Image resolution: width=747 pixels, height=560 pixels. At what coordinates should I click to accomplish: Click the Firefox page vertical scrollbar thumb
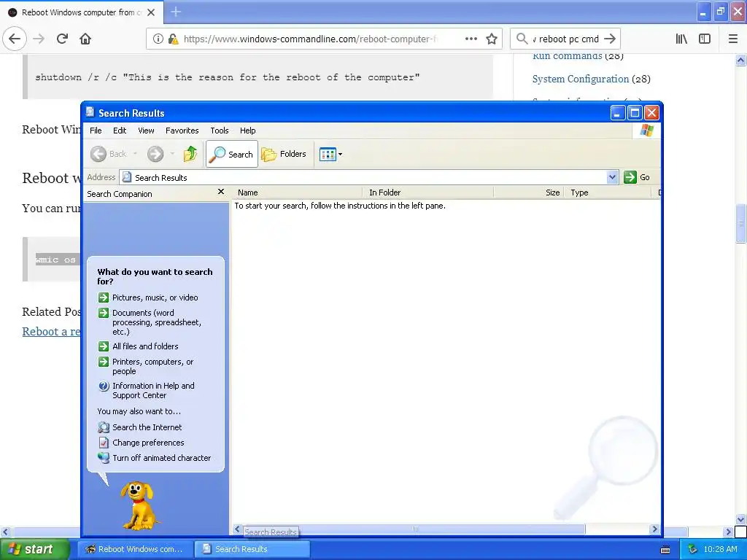(x=740, y=223)
